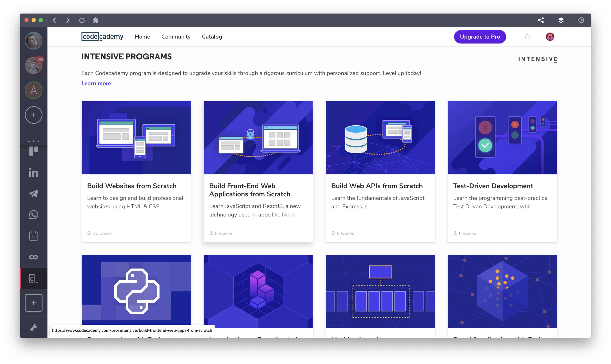
Task: Open LinkedIn from the sidebar
Action: coord(34,173)
